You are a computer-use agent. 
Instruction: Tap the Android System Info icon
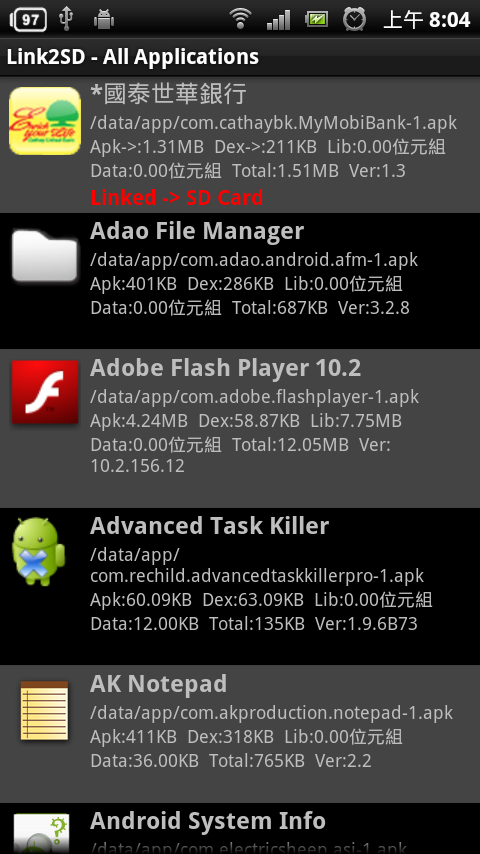[x=41, y=833]
